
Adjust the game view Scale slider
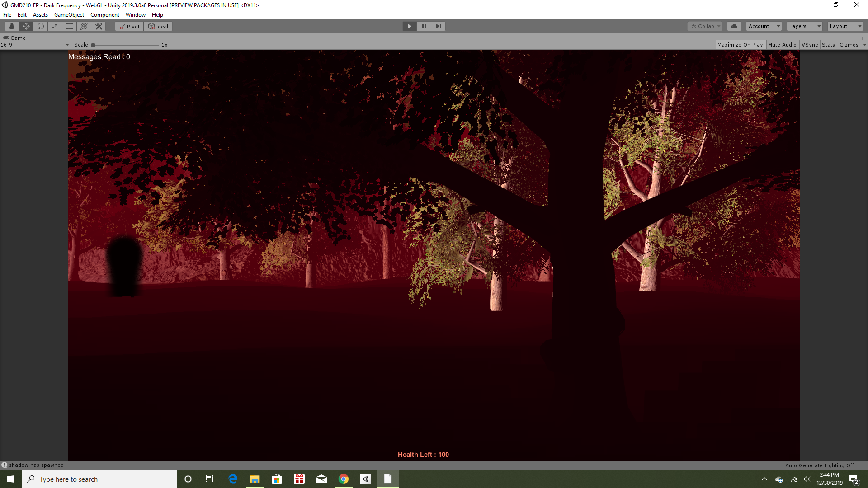coord(94,45)
